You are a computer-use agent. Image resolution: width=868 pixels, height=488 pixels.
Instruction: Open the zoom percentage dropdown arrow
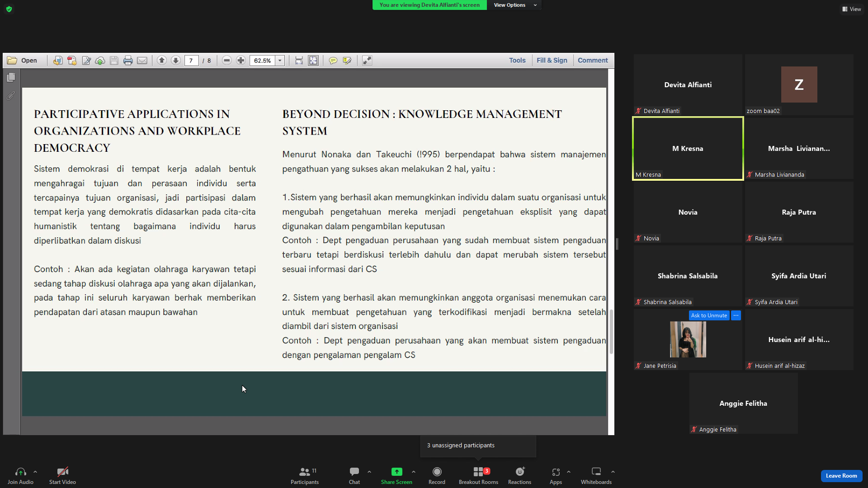click(x=280, y=61)
